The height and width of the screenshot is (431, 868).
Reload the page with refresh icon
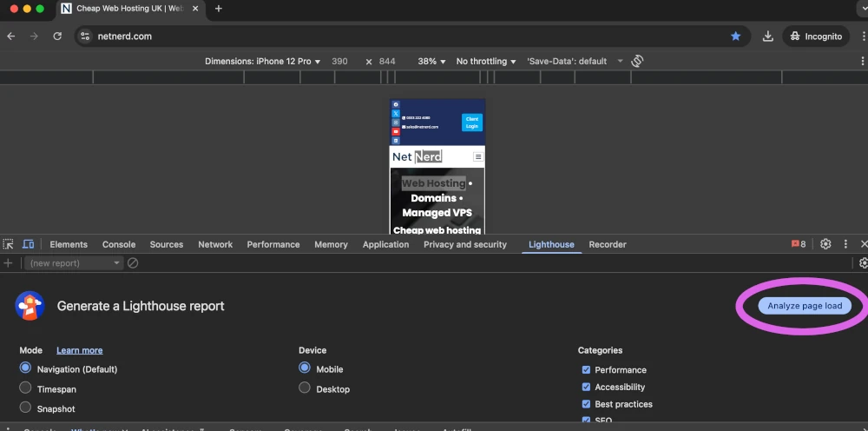click(57, 36)
